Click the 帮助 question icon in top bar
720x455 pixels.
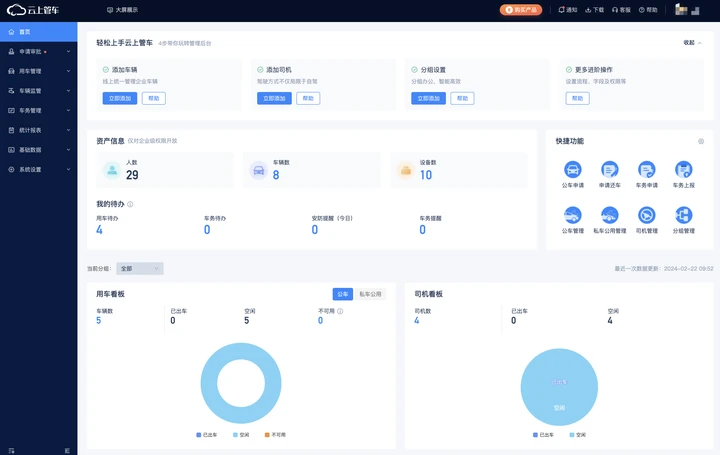click(x=641, y=10)
